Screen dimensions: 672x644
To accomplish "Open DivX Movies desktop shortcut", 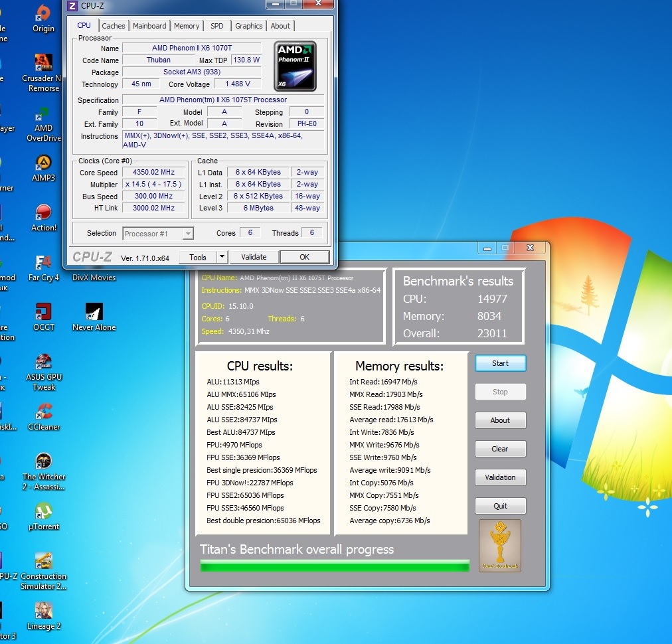I will tap(94, 278).
